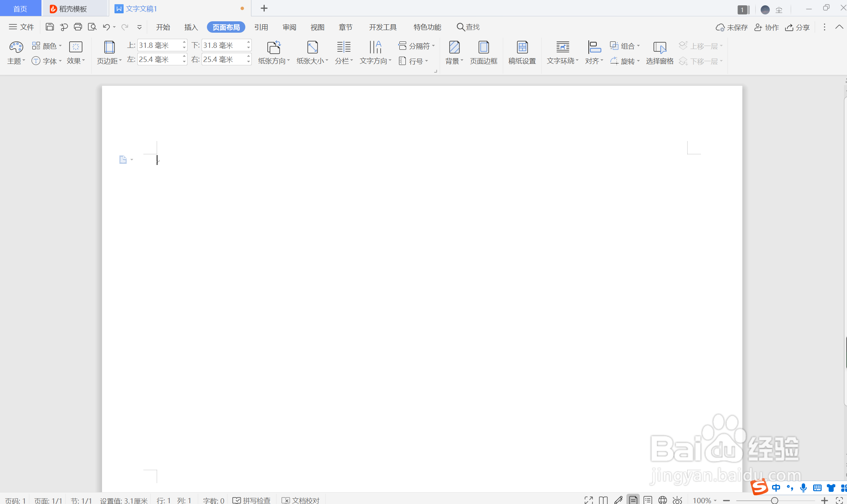Click Share (分享) button
Viewport: 847px width, 504px height.
click(x=798, y=27)
